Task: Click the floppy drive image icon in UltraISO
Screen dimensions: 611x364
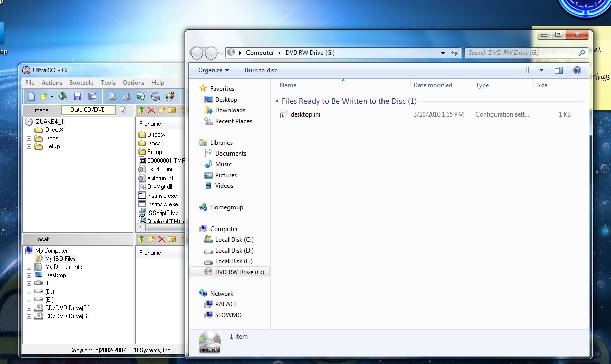Action: click(x=127, y=96)
